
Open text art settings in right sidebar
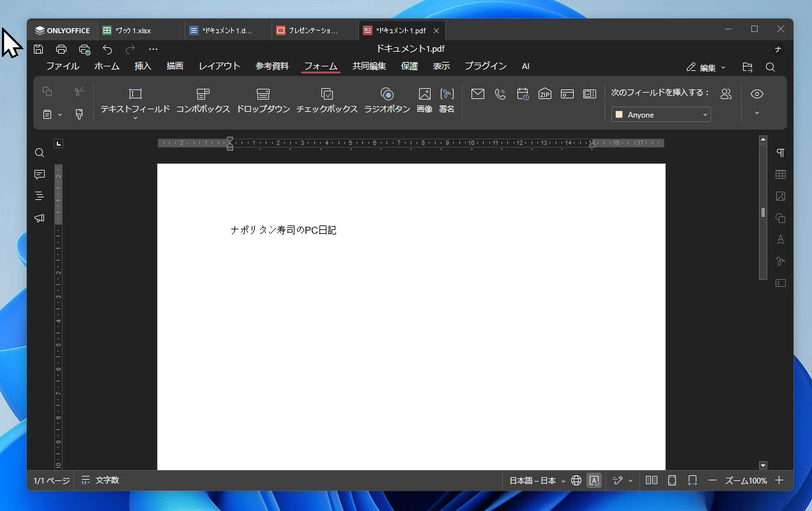click(x=780, y=240)
